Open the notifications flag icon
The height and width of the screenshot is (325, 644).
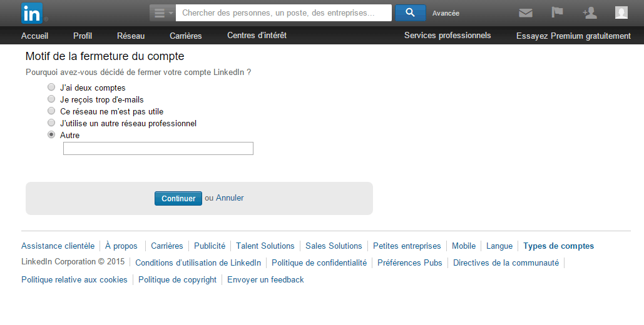(557, 12)
